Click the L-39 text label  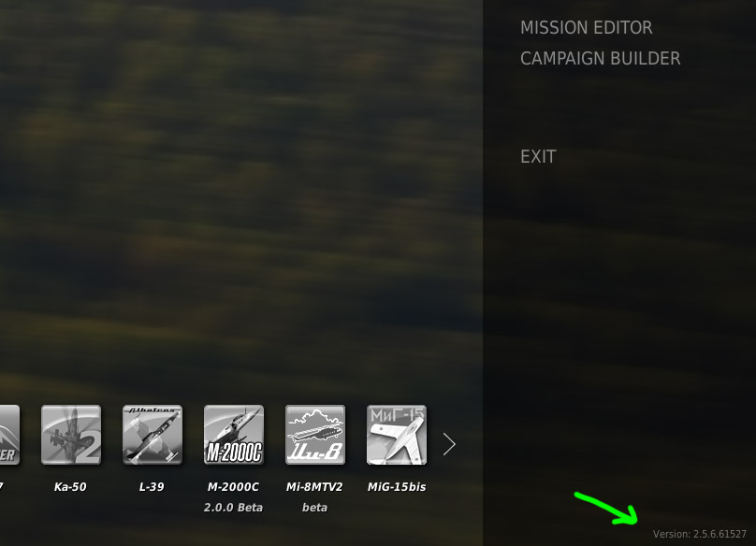coord(152,487)
